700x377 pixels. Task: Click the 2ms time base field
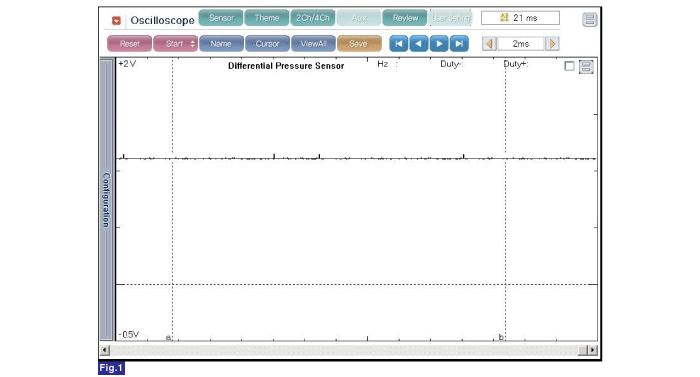pos(521,44)
